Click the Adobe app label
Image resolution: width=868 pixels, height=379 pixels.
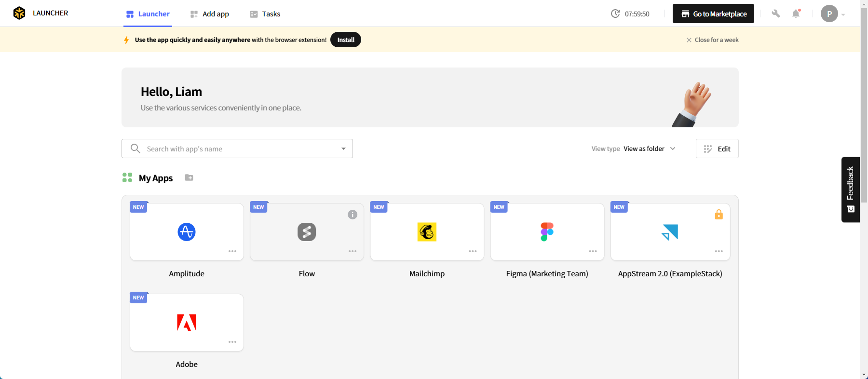coord(187,364)
